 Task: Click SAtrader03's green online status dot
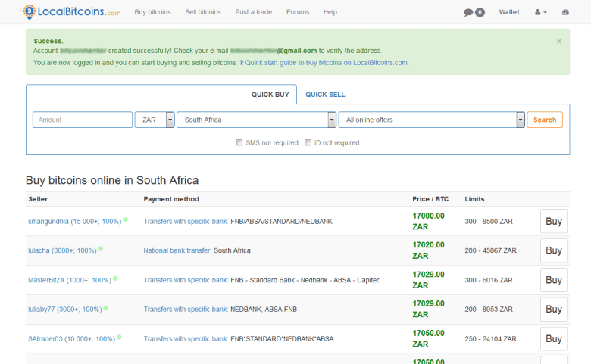[x=120, y=337]
